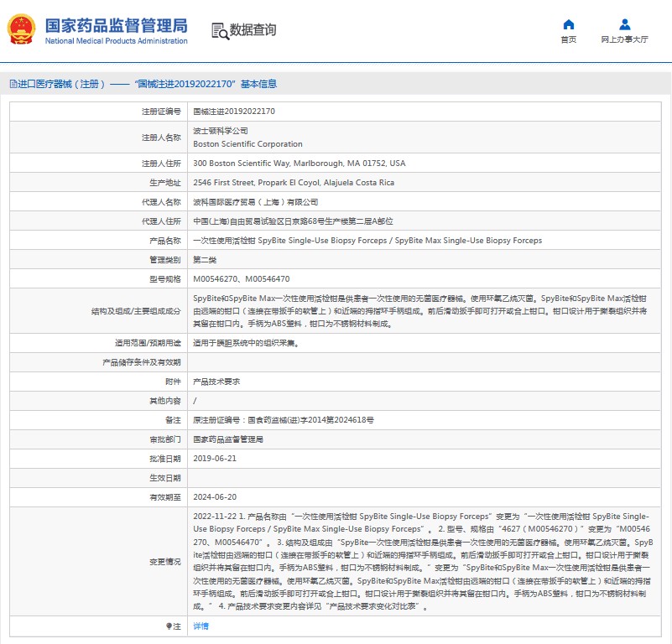Click the 基本信息 page section title
The width and height of the screenshot is (672, 644).
pyautogui.click(x=258, y=84)
